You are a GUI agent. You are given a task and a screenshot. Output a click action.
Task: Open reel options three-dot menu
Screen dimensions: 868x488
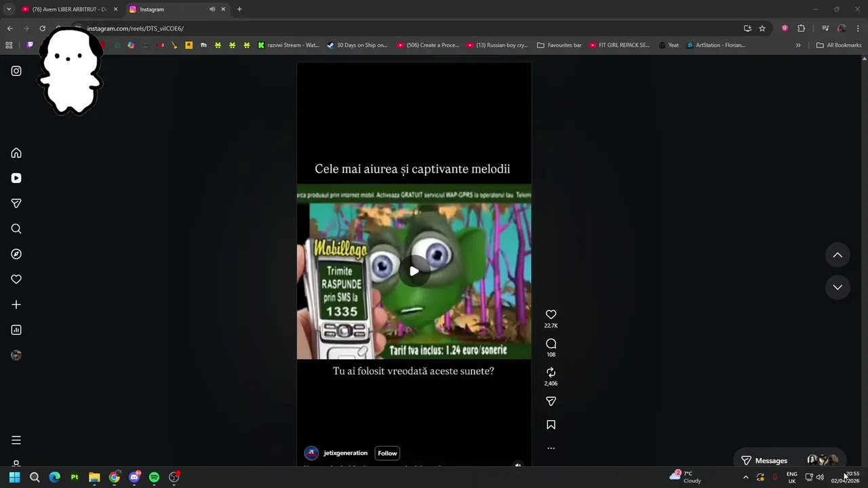551,448
